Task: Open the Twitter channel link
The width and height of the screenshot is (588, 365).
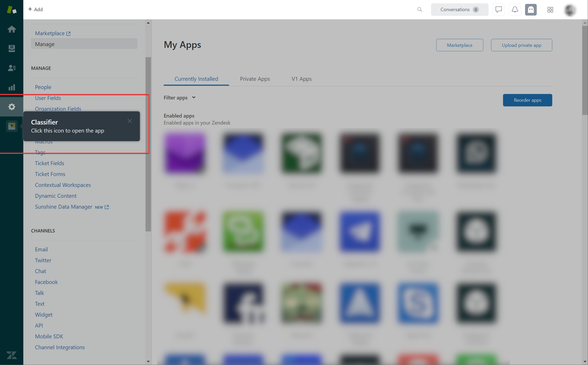Action: point(43,260)
